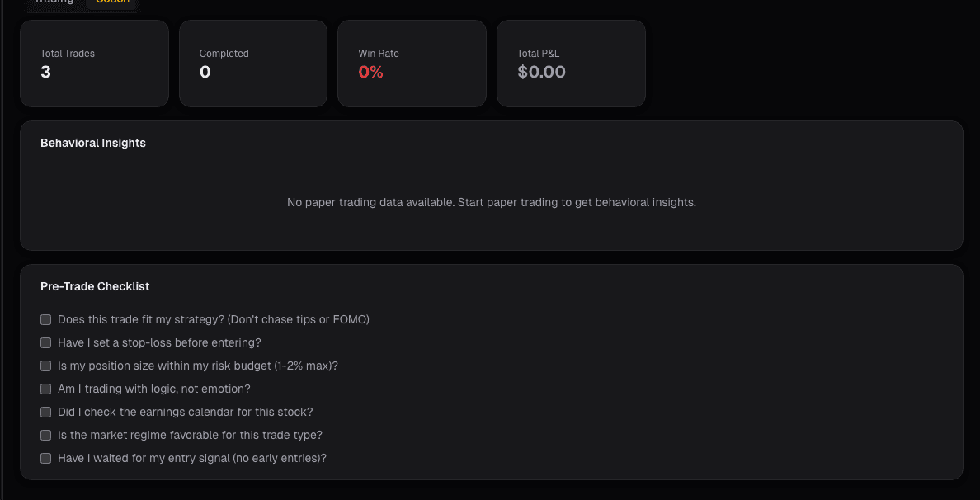Check the earnings calendar checklist item
The height and width of the screenshot is (500, 980).
45,412
